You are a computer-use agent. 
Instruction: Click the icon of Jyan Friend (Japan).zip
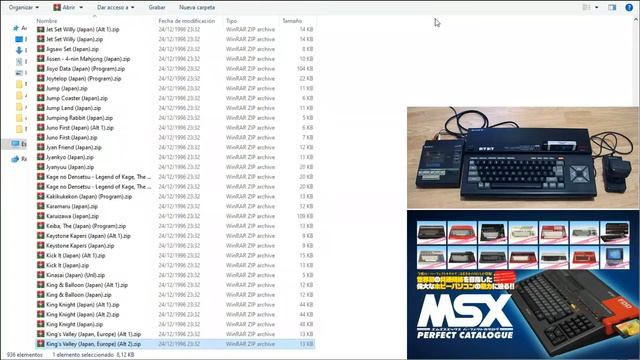(40, 147)
